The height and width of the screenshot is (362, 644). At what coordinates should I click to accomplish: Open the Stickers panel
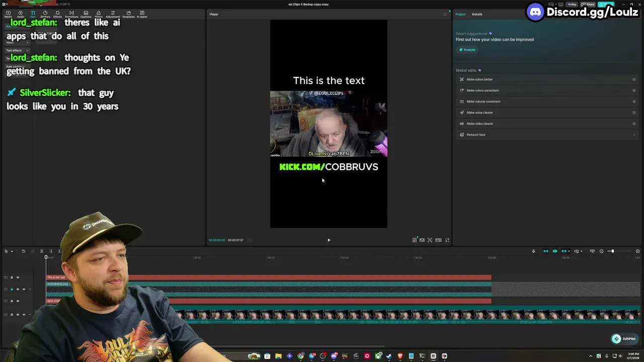45,14
